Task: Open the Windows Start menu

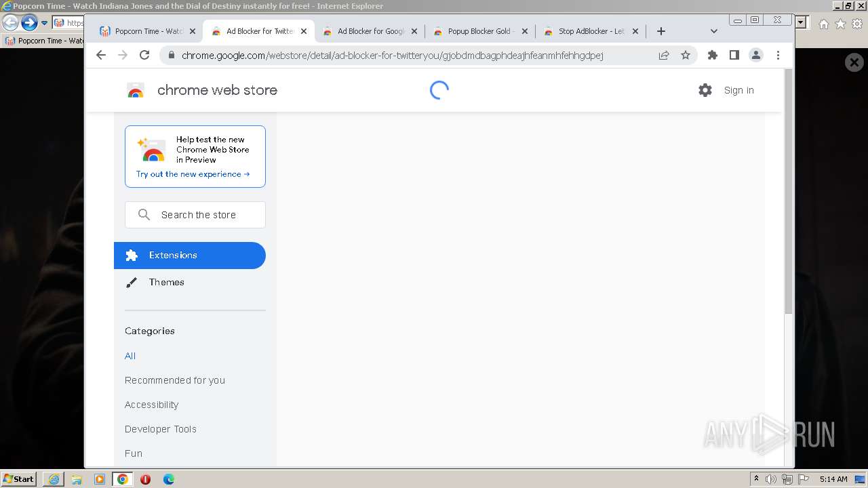Action: pyautogui.click(x=18, y=479)
